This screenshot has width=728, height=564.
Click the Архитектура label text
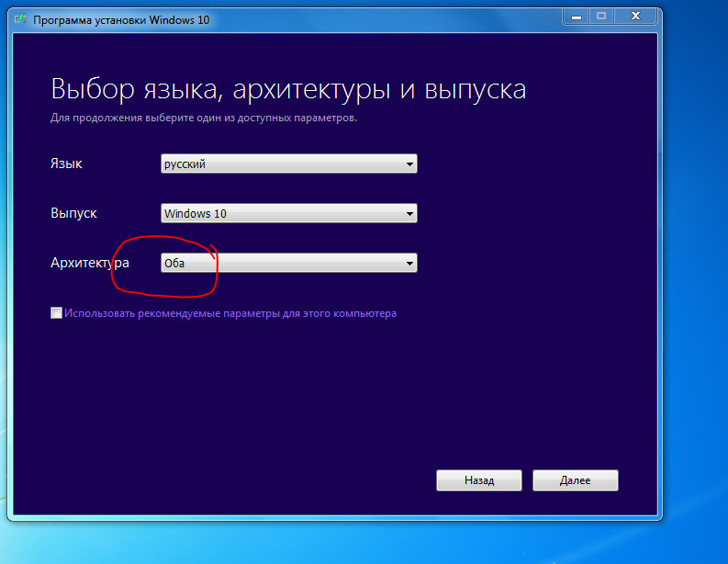pyautogui.click(x=90, y=263)
